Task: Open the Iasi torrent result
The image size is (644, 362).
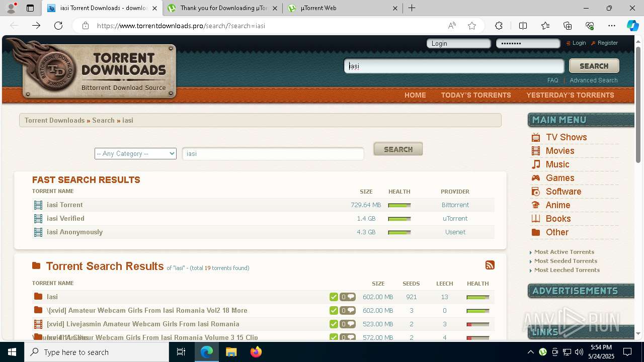Action: coord(52,297)
